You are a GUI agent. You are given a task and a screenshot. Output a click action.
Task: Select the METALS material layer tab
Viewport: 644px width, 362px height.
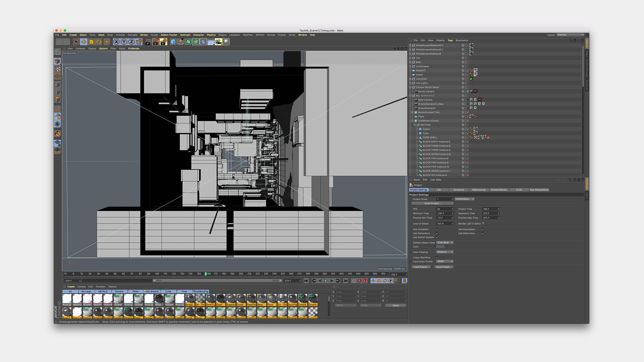pyautogui.click(x=103, y=292)
